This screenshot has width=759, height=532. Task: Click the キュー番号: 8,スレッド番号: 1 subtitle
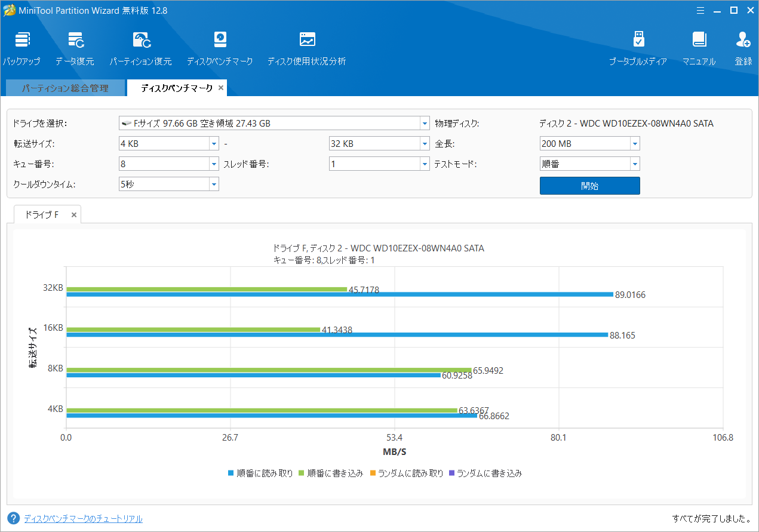(x=324, y=260)
